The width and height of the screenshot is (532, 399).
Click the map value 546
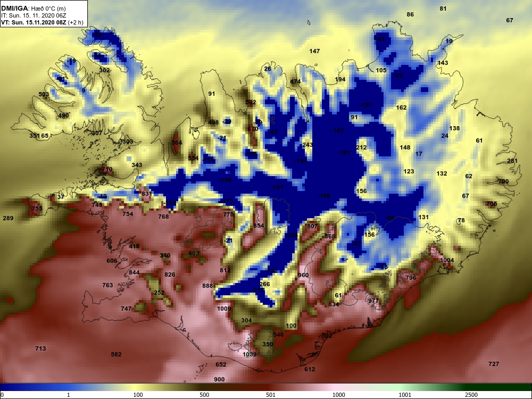coord(278,335)
